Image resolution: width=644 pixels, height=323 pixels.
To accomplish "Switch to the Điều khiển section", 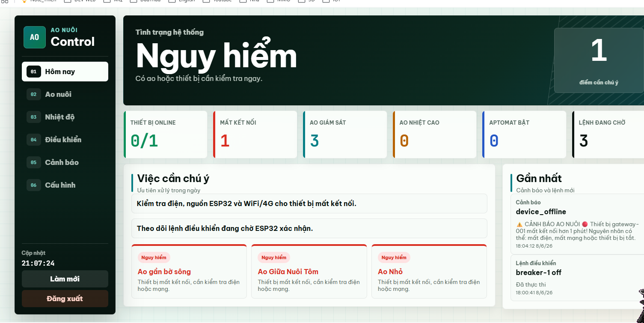I will (65, 140).
